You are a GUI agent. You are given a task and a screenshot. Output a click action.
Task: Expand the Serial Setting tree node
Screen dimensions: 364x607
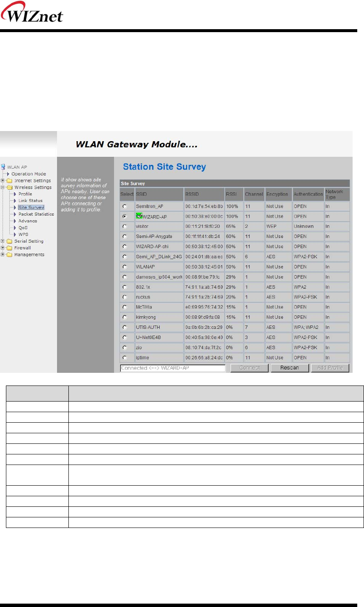click(3, 241)
